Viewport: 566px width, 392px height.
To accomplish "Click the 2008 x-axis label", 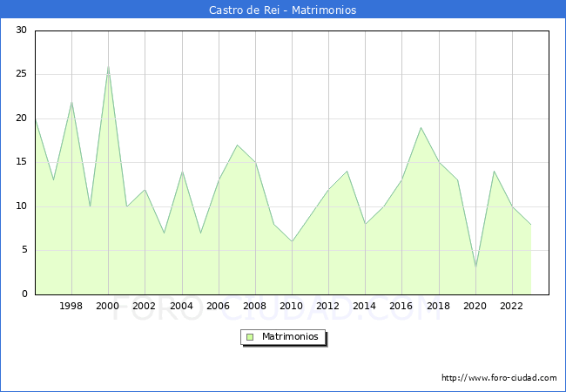I will 255,306.
